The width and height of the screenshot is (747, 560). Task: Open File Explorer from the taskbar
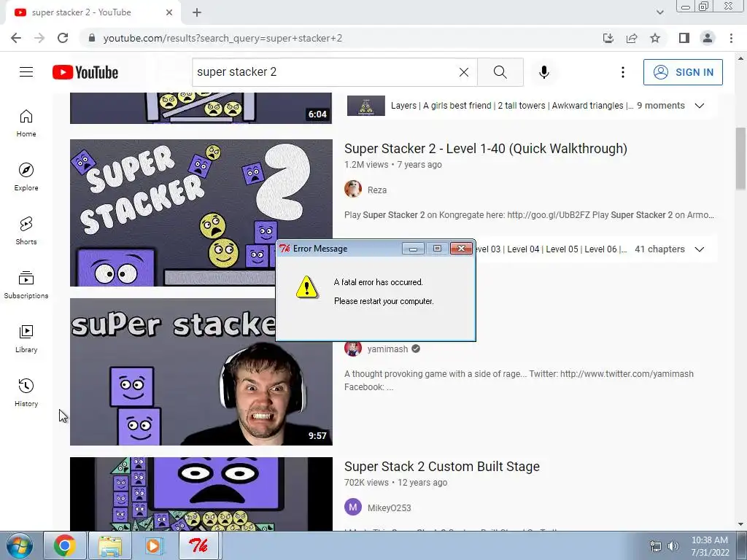click(110, 545)
